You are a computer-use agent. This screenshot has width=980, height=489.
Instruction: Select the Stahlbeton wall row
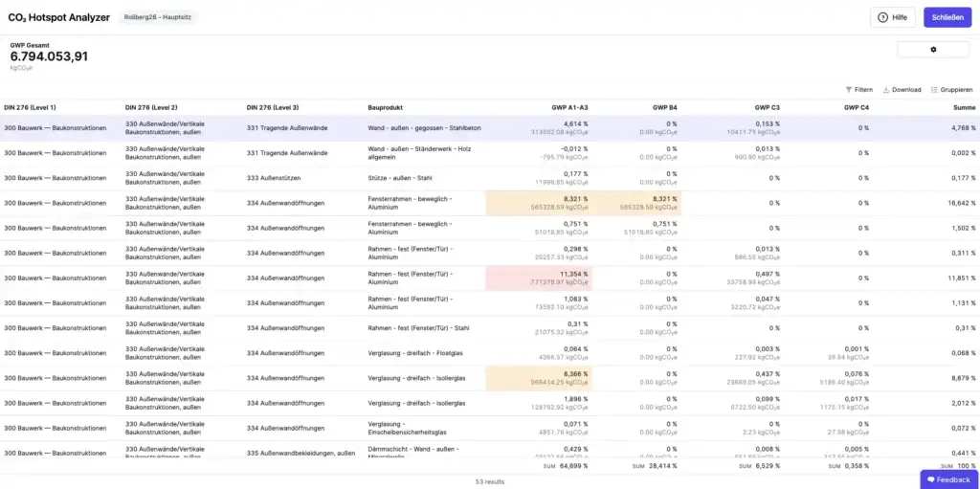(490, 127)
